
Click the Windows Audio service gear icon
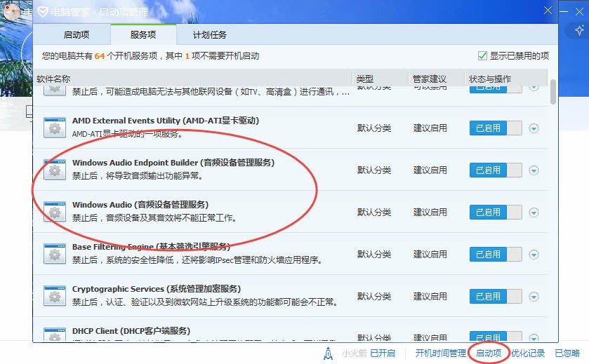(55, 212)
